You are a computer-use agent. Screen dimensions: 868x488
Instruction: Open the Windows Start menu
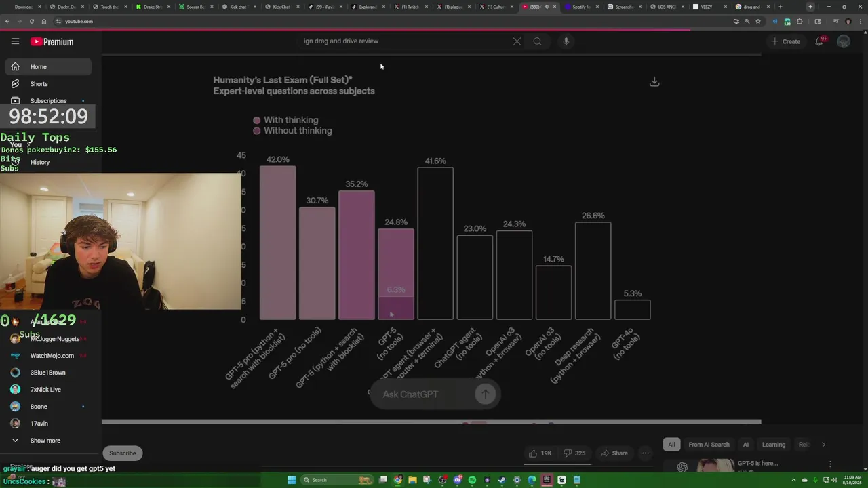tap(292, 480)
